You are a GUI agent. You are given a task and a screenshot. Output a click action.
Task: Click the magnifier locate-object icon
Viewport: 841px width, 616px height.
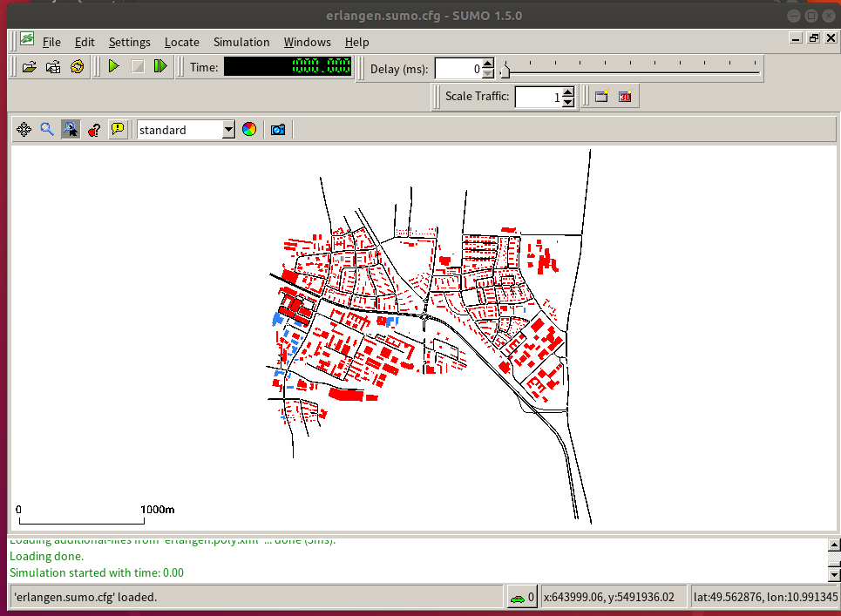pyautogui.click(x=47, y=130)
